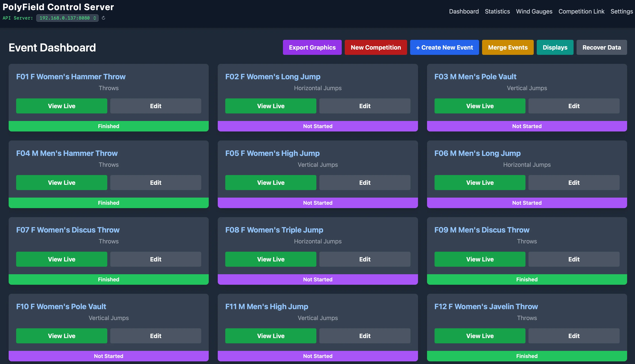Edit the F04 Men's Hammer Throw event

click(156, 183)
